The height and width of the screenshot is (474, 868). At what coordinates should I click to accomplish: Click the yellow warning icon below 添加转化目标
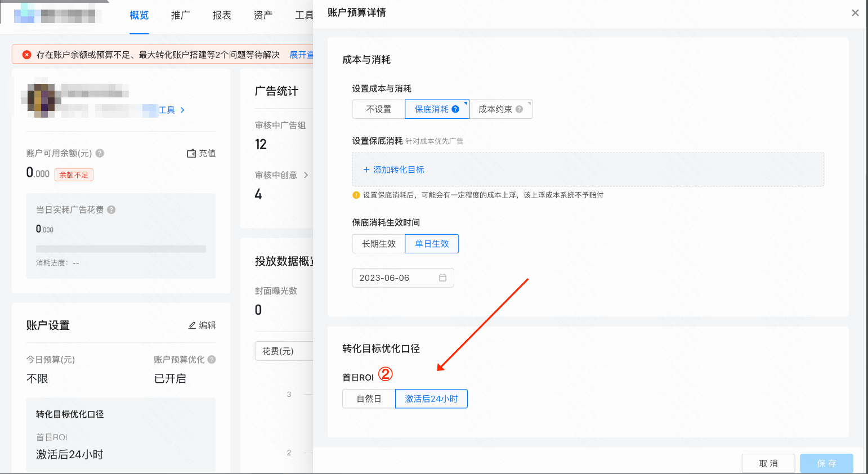click(355, 194)
